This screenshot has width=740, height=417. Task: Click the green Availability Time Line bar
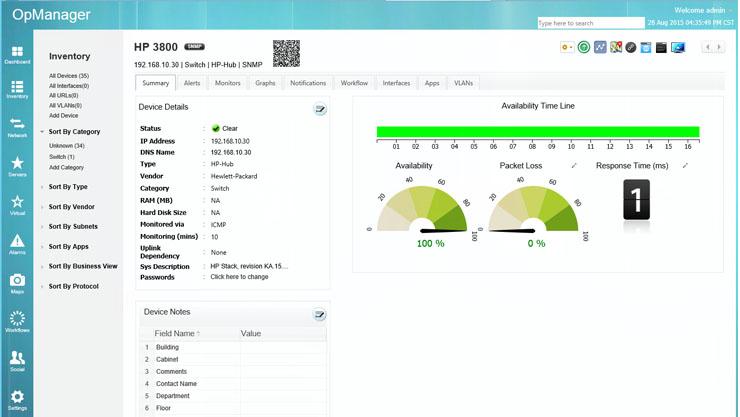(x=538, y=132)
